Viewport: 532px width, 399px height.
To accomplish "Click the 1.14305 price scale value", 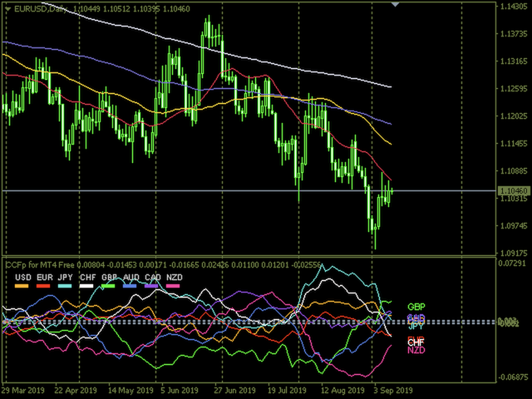I will tap(514, 7).
